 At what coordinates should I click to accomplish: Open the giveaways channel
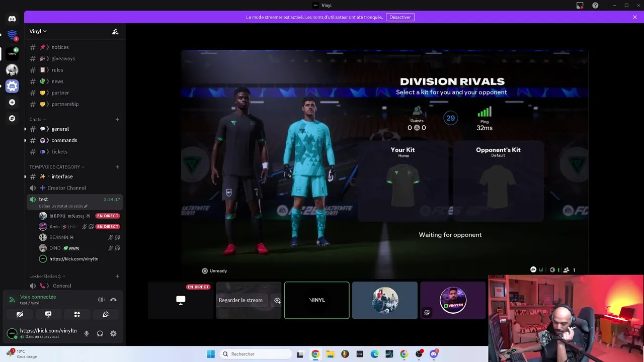74,58
